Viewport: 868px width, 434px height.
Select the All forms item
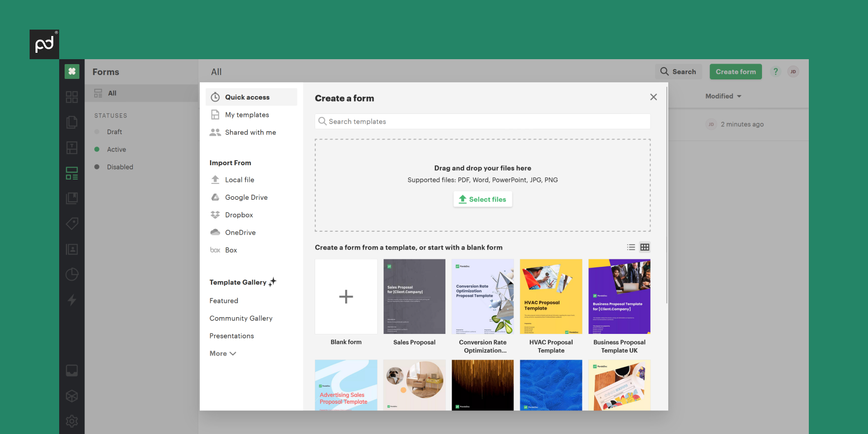142,93
